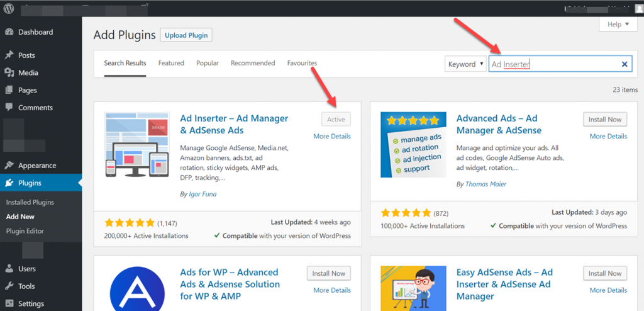Click Advanced Ads plugin thumbnail
The width and height of the screenshot is (644, 311).
414,144
